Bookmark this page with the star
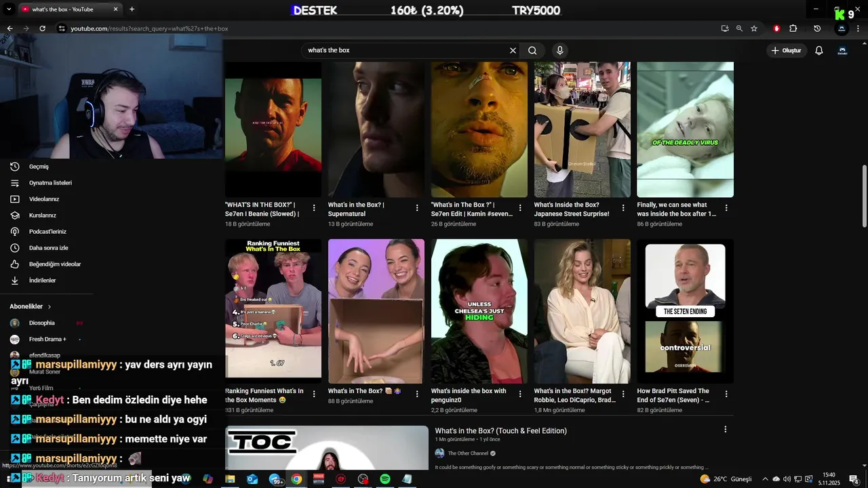868x488 pixels. [x=753, y=28]
